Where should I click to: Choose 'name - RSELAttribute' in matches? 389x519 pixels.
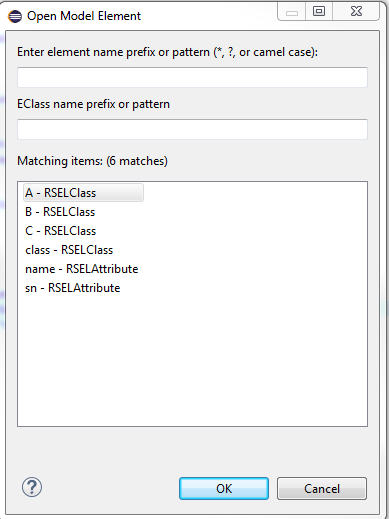pos(82,269)
